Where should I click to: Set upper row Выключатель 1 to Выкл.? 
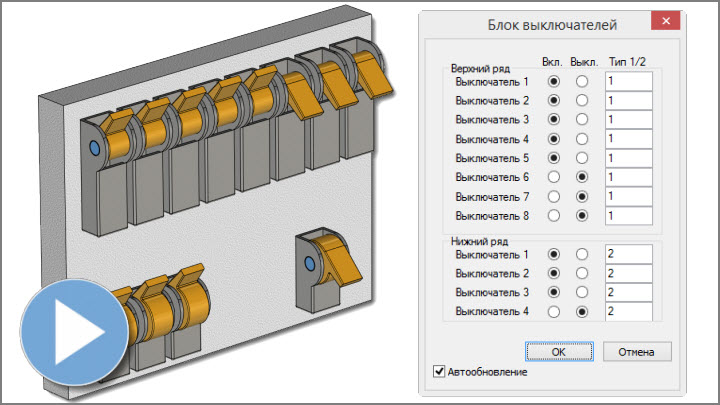[583, 81]
